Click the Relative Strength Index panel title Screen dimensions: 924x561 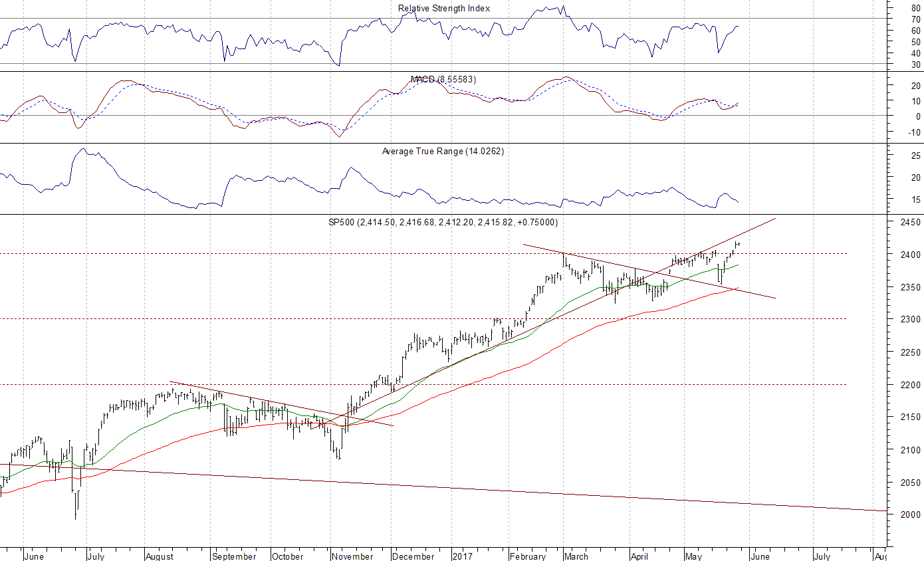click(x=444, y=8)
